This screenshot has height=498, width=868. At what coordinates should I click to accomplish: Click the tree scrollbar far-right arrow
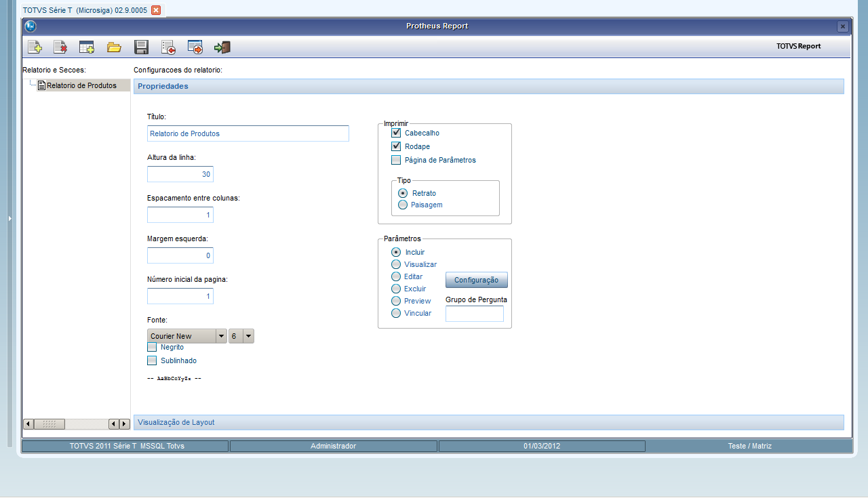coord(124,424)
